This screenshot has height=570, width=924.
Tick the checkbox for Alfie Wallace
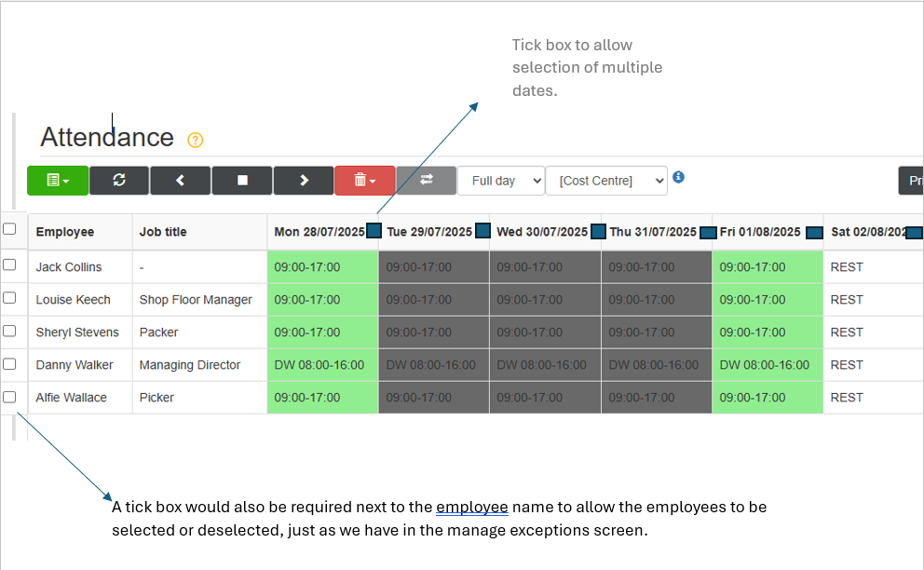[x=9, y=398]
